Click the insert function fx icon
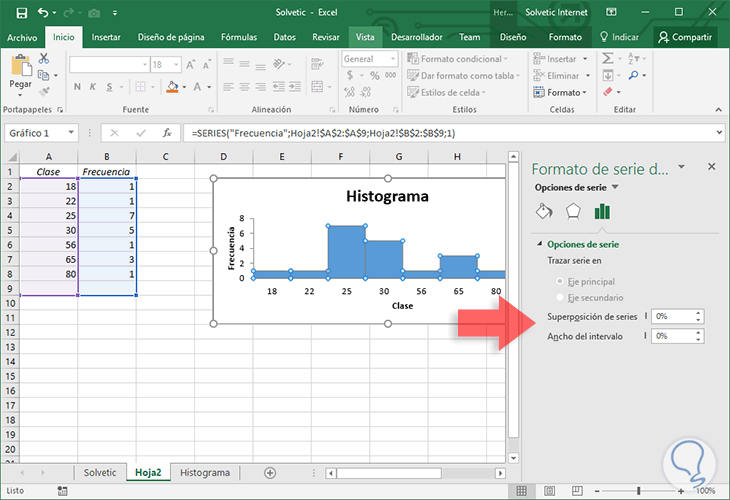Image resolution: width=730 pixels, height=500 pixels. (x=167, y=133)
